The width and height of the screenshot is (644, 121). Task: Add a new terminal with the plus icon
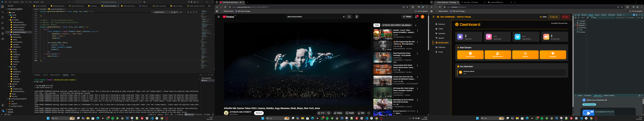pyautogui.click(x=200, y=75)
